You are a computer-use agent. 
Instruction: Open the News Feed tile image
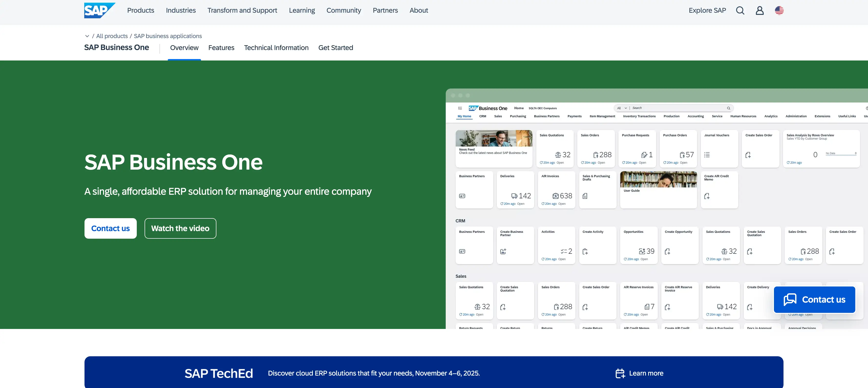coord(494,138)
